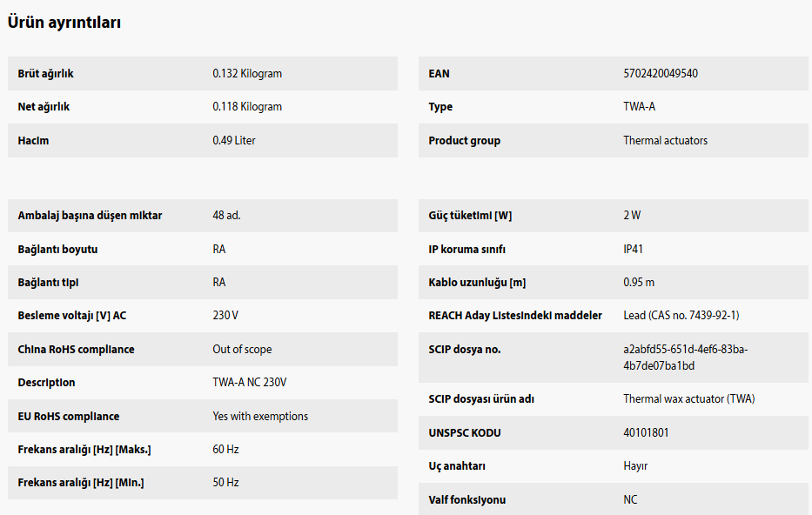Screen dimensions: 812x515
Task: Click the "Lead (CAS no. 7439-92-1)" text
Action: pos(681,316)
